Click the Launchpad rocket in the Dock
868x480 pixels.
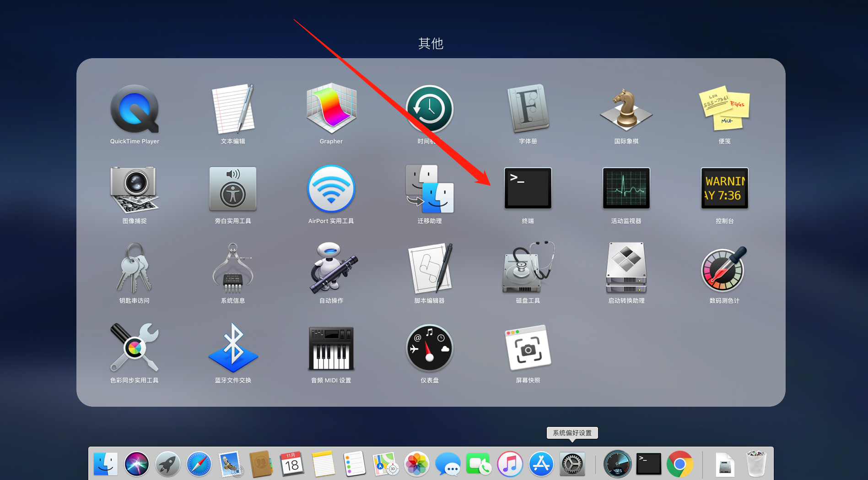(x=168, y=464)
